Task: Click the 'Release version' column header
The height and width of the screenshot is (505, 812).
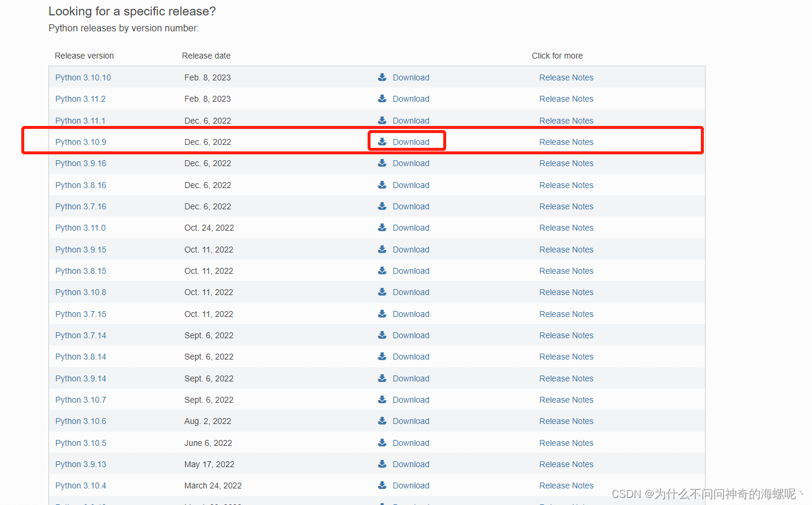Action: click(x=85, y=56)
